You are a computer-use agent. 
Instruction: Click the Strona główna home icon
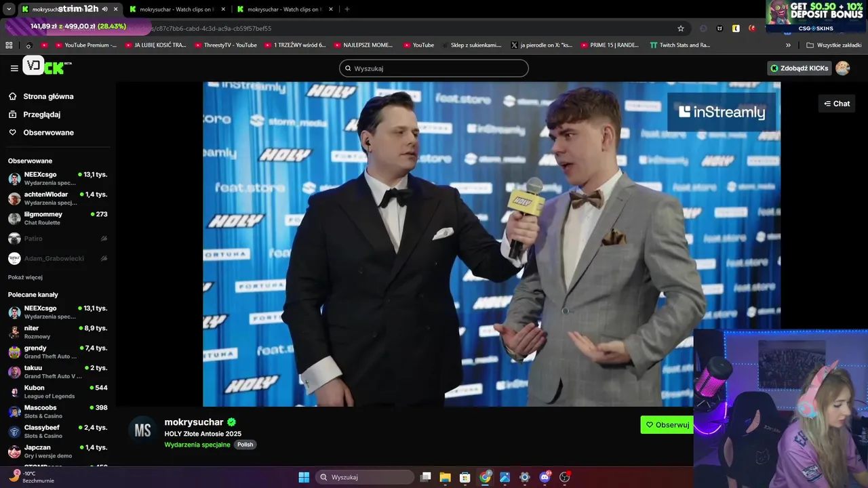pos(13,96)
